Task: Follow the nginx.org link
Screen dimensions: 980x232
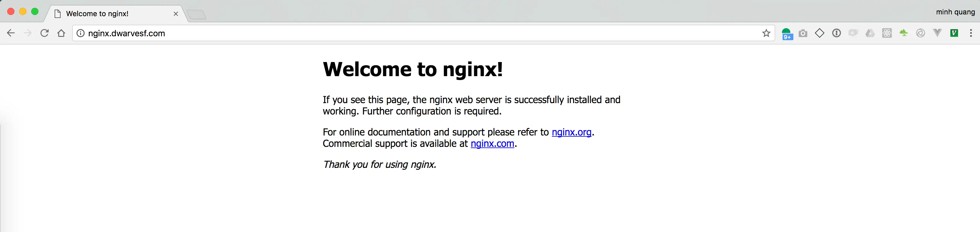Action: 571,132
